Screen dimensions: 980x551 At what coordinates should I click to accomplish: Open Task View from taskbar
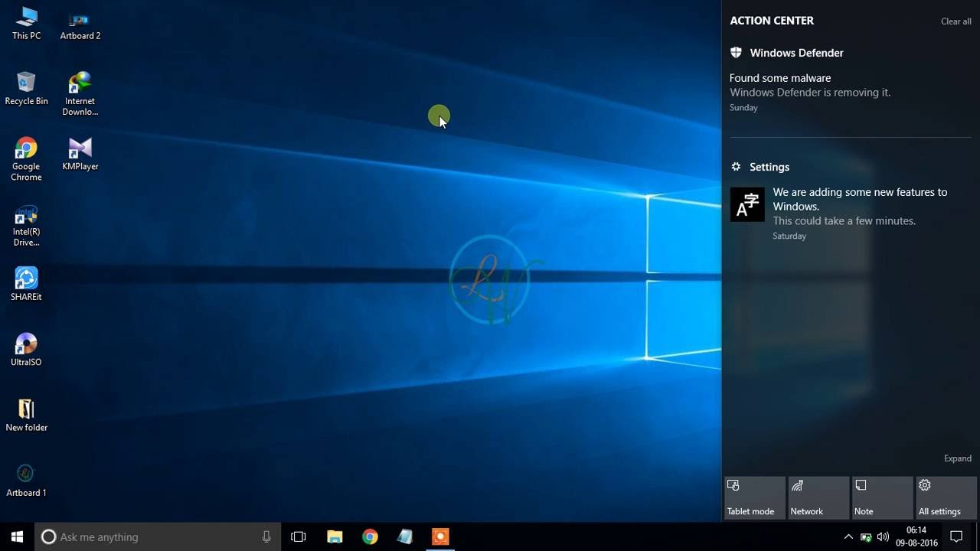tap(299, 536)
